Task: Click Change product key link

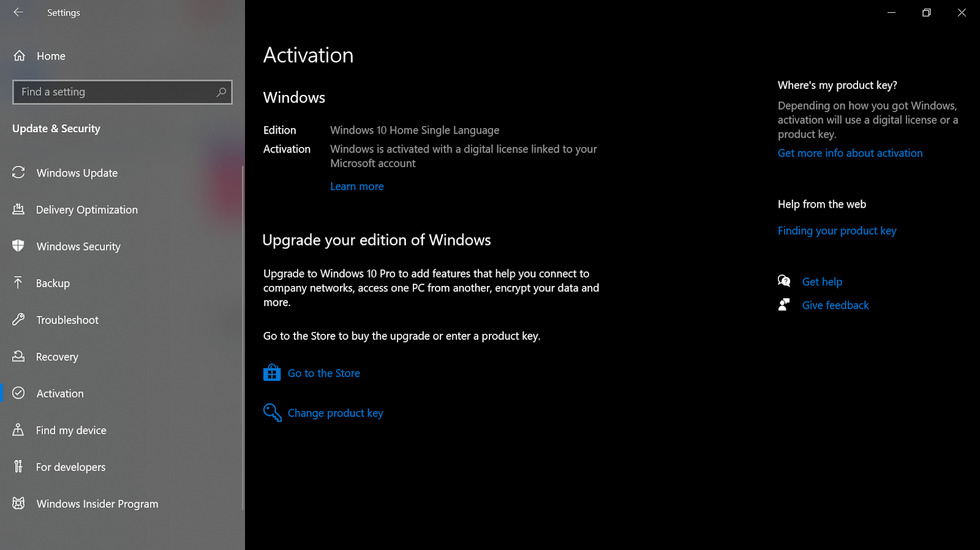Action: tap(336, 413)
